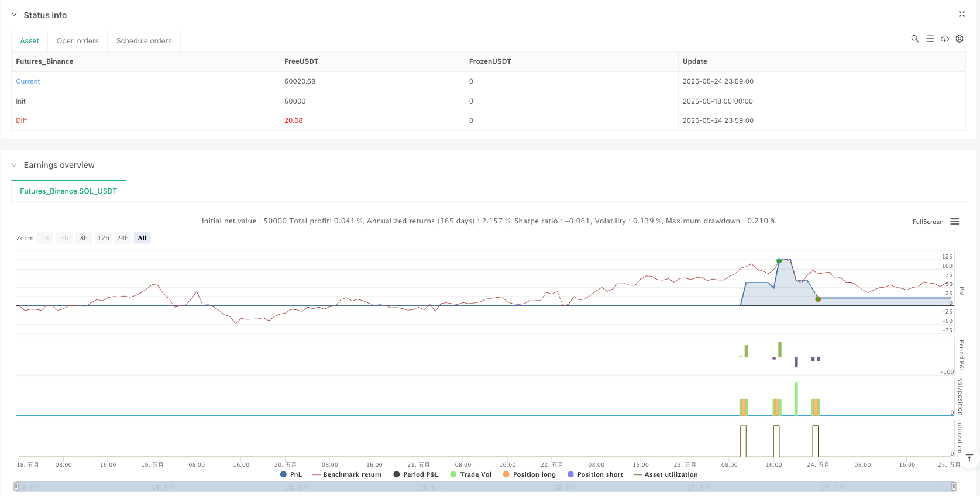Switch to the Open orders tab
Viewport: 980px width, 496px height.
click(x=78, y=41)
